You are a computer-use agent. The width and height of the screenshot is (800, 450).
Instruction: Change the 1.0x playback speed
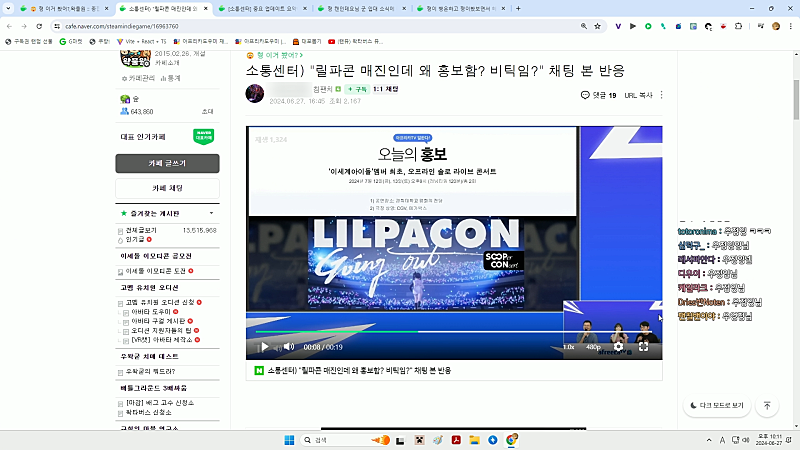[x=568, y=347]
